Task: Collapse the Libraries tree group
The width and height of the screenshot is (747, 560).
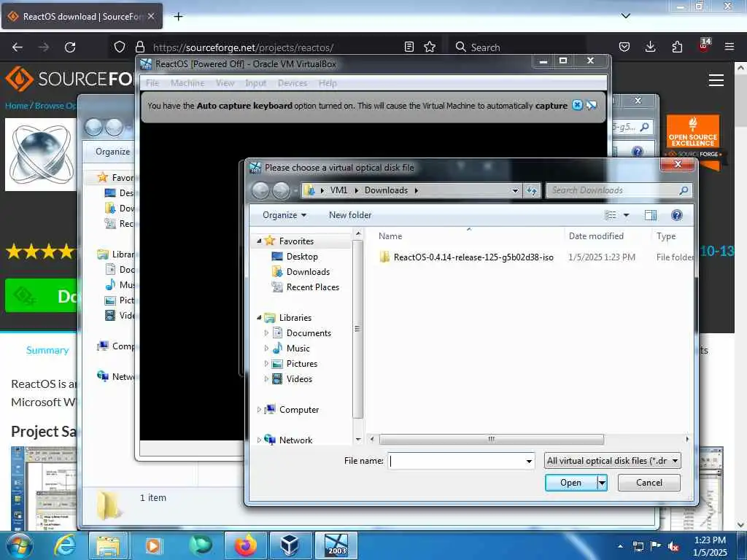Action: 259,317
